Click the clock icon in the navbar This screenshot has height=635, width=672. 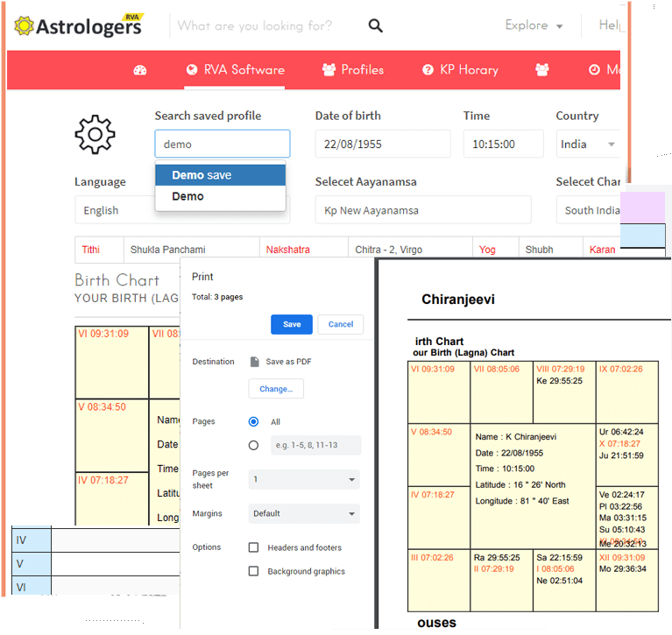click(x=594, y=70)
